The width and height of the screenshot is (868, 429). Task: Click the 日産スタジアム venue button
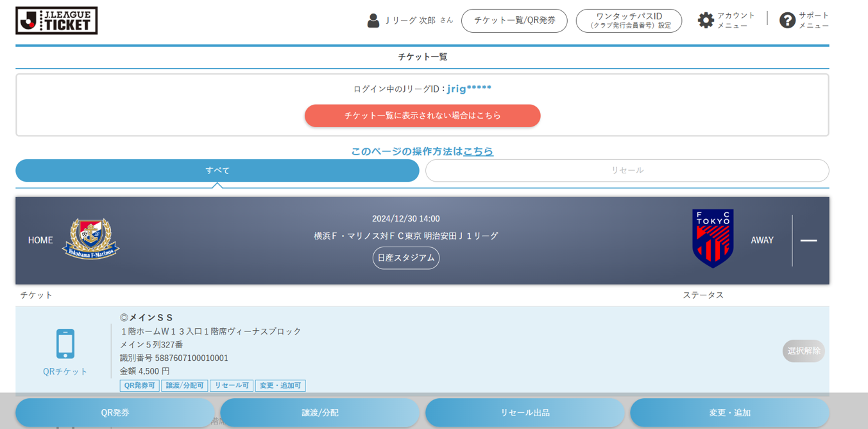(x=406, y=258)
